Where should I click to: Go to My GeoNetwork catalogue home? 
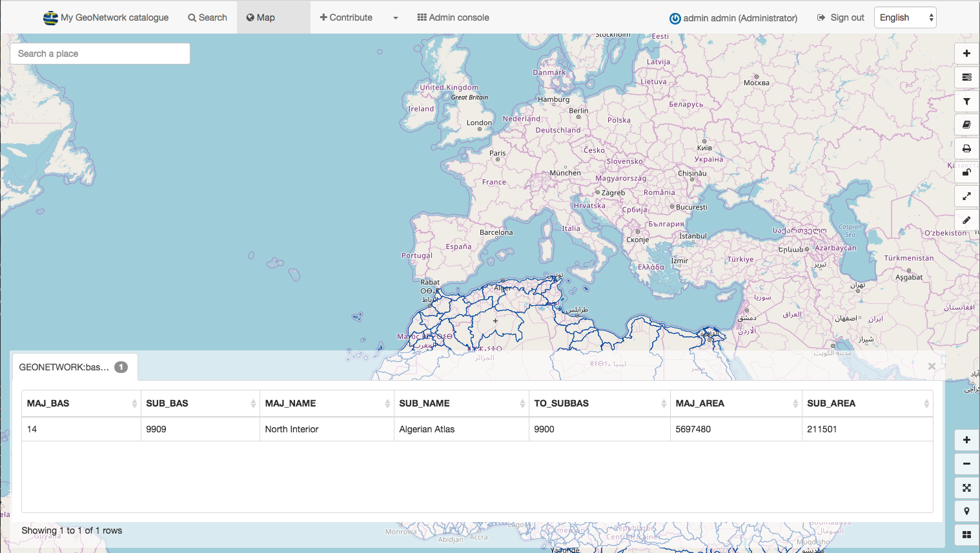pos(107,17)
